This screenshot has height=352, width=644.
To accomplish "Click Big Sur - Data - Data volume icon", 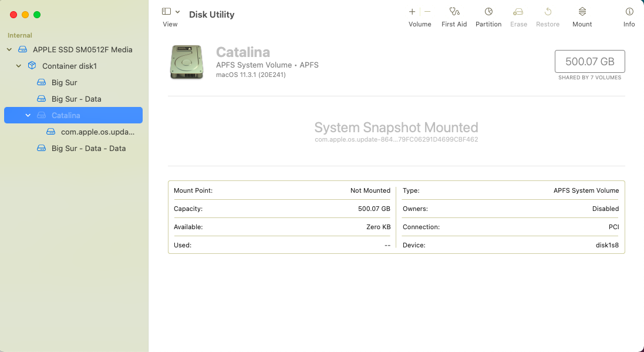I will point(42,148).
